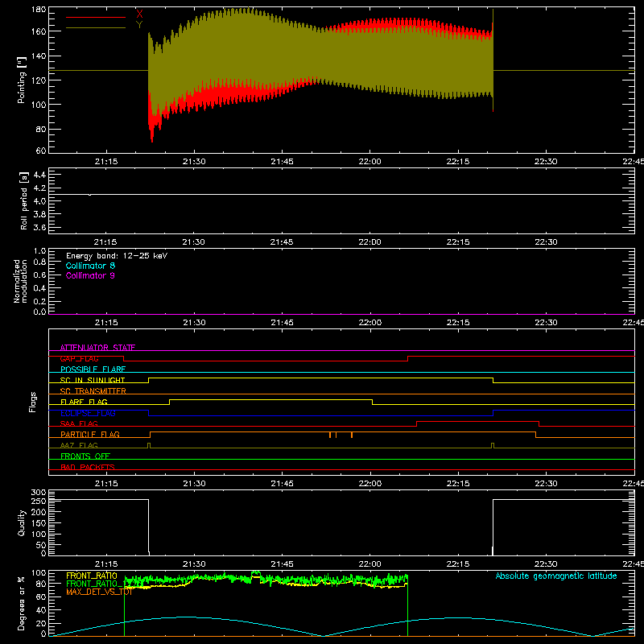Click the 'Absolute geomagnetic latitude' label

click(556, 576)
